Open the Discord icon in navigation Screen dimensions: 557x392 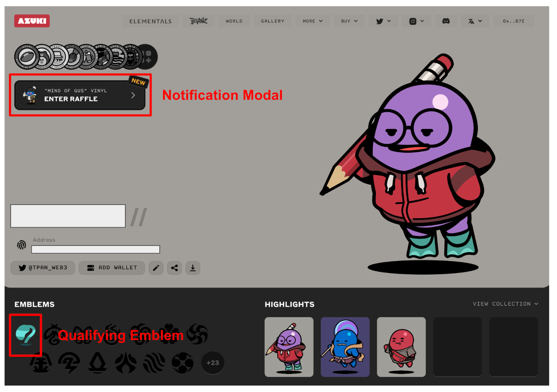446,21
